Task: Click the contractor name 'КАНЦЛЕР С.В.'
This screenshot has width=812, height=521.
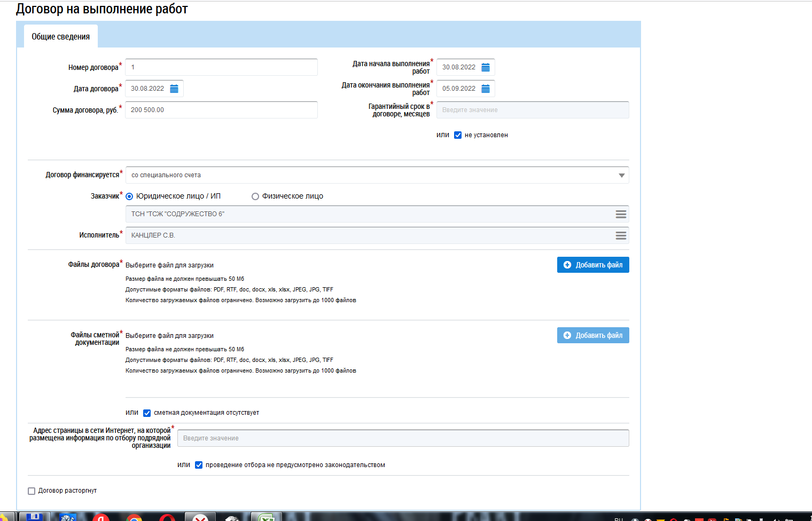Action: click(153, 235)
